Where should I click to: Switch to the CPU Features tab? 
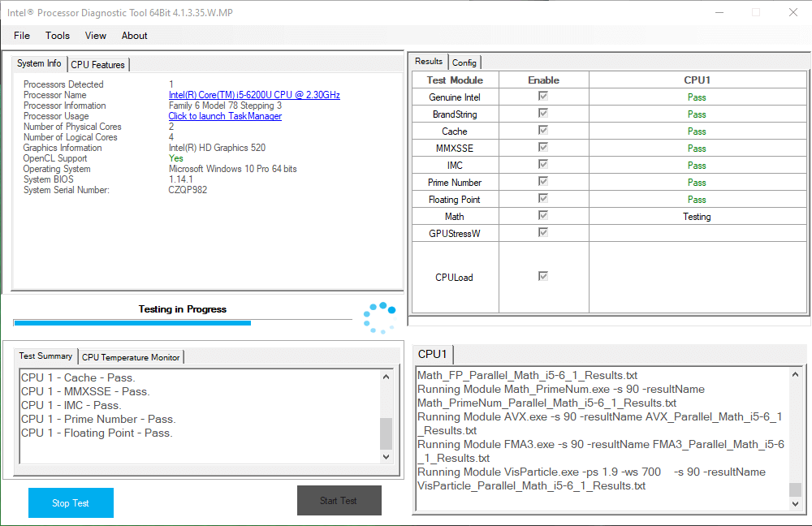[x=98, y=65]
